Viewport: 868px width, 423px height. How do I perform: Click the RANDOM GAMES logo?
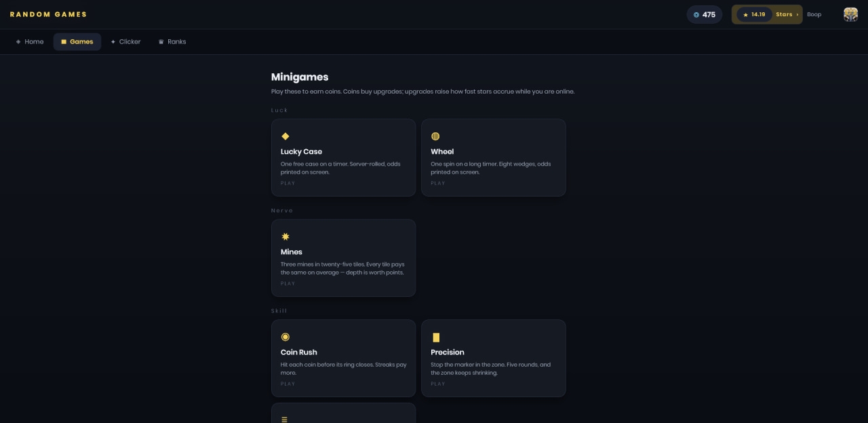click(x=48, y=14)
